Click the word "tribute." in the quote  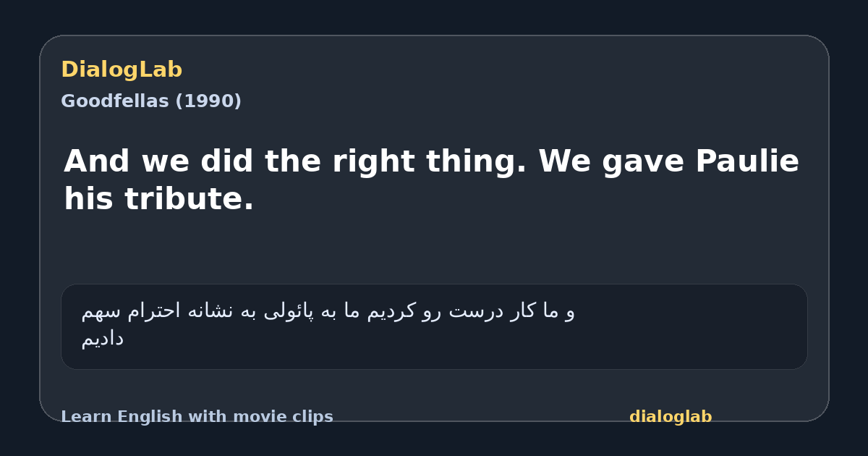pyautogui.click(x=190, y=199)
